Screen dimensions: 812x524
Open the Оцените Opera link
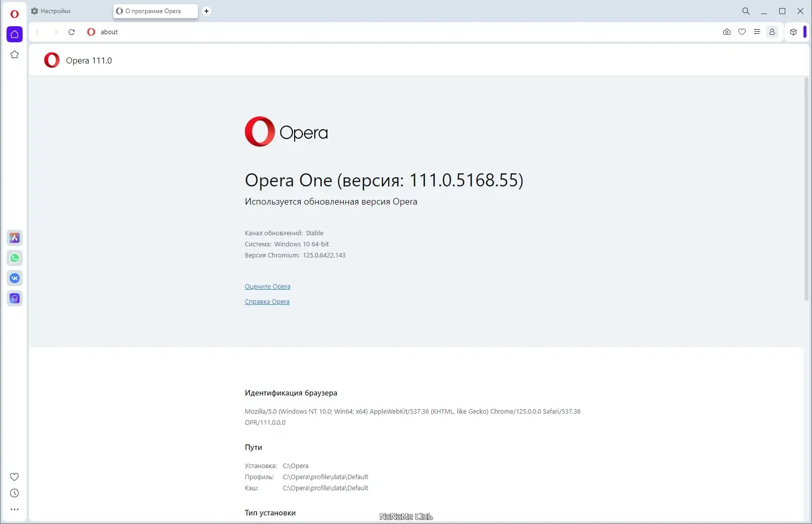pyautogui.click(x=267, y=287)
